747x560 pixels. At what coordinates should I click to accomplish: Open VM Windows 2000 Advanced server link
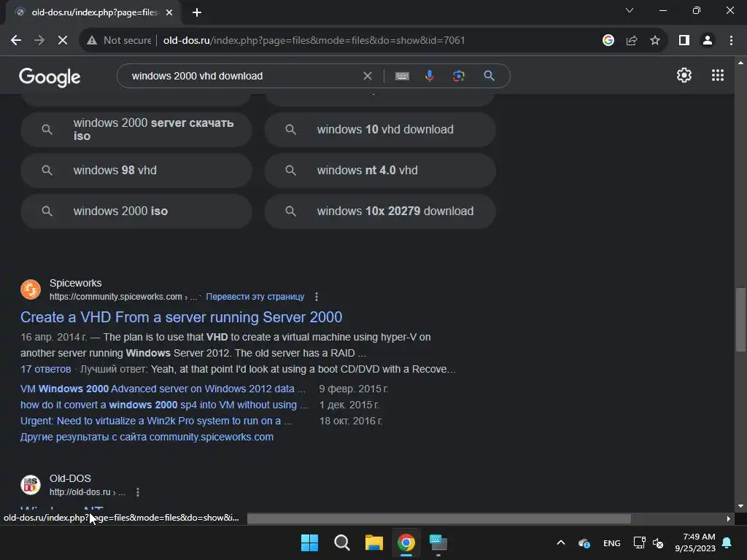pos(163,389)
